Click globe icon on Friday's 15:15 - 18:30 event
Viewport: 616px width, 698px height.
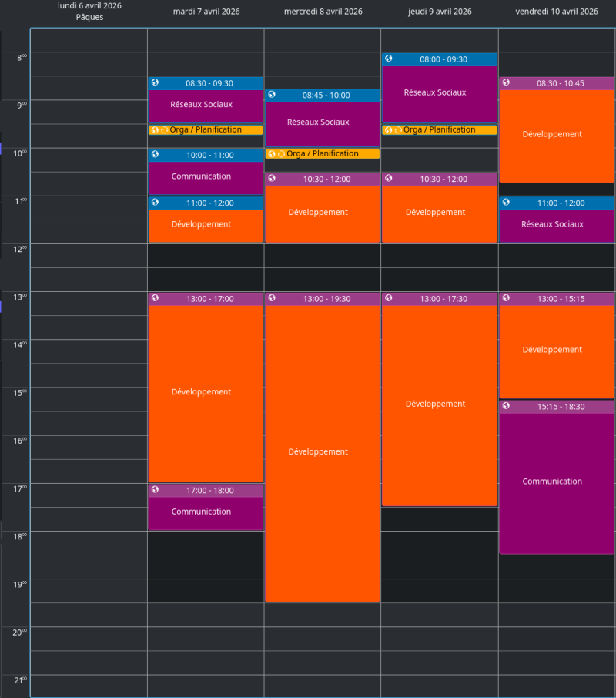pos(506,405)
